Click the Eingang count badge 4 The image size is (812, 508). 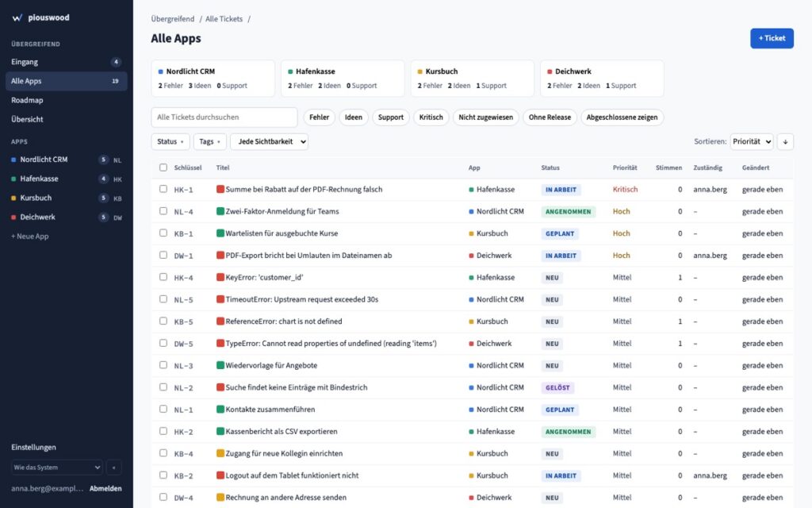tap(116, 62)
